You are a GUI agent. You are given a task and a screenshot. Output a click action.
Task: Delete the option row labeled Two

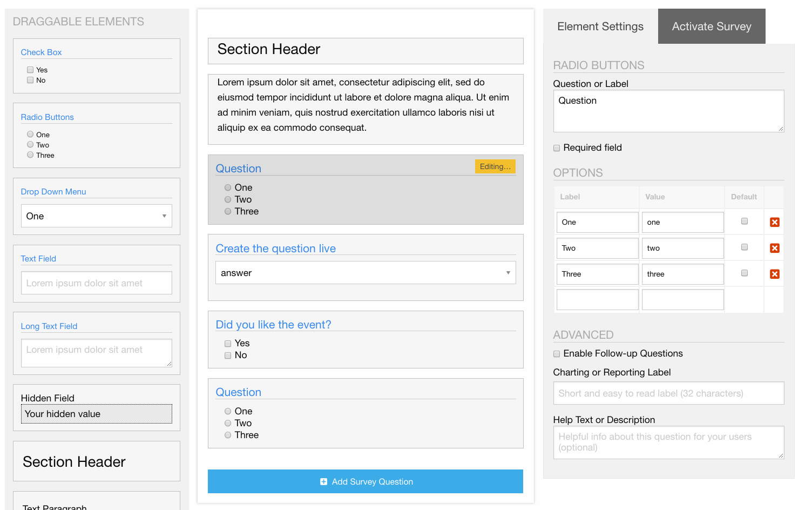774,248
